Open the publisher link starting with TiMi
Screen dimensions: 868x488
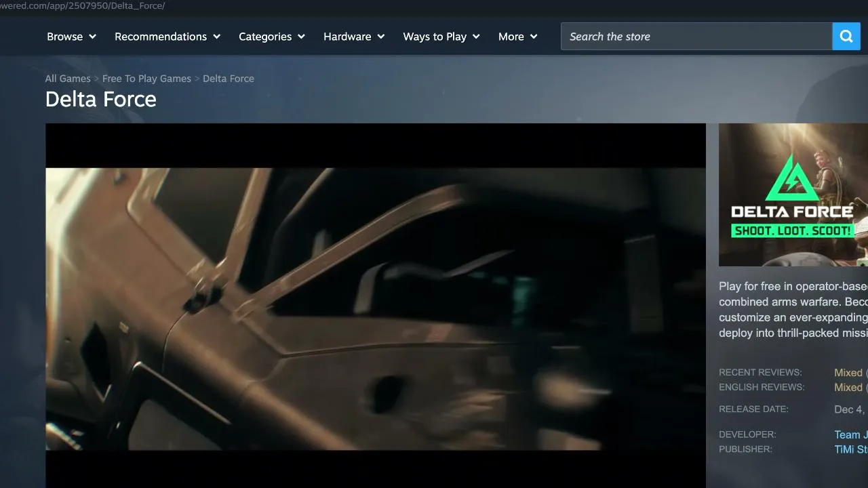click(851, 449)
